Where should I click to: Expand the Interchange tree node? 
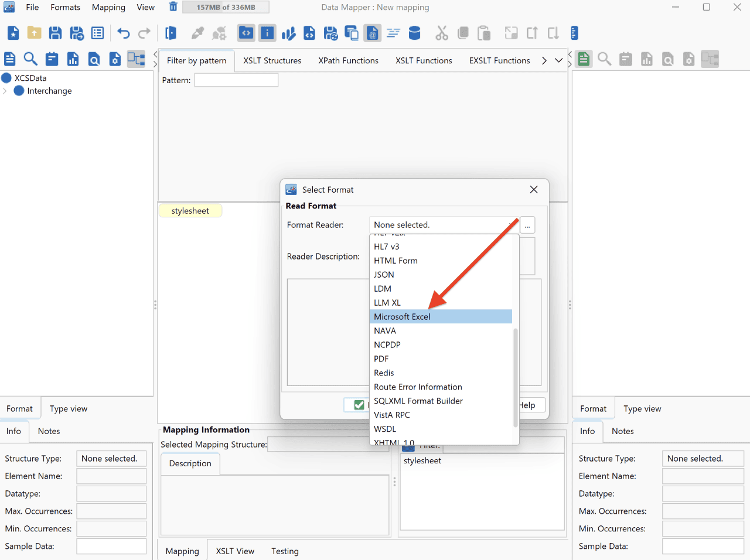[x=5, y=91]
